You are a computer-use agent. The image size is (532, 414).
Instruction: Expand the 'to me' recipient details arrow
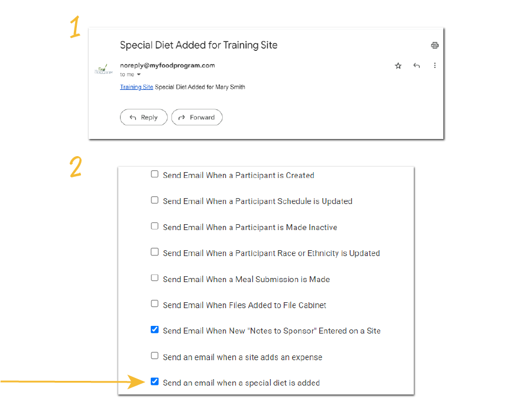(x=139, y=75)
